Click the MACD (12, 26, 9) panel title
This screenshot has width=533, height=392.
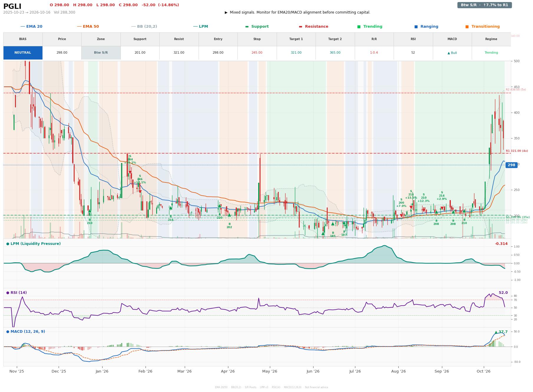click(x=26, y=332)
